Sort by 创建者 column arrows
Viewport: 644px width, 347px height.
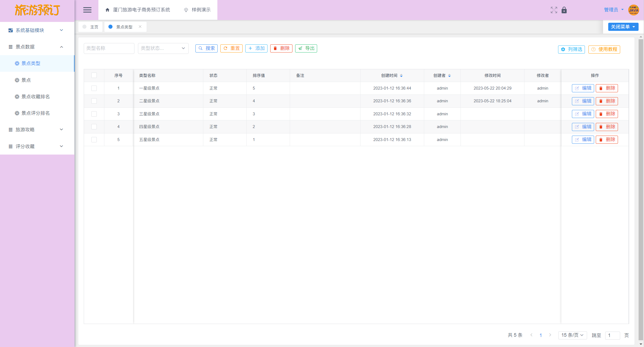coord(449,76)
